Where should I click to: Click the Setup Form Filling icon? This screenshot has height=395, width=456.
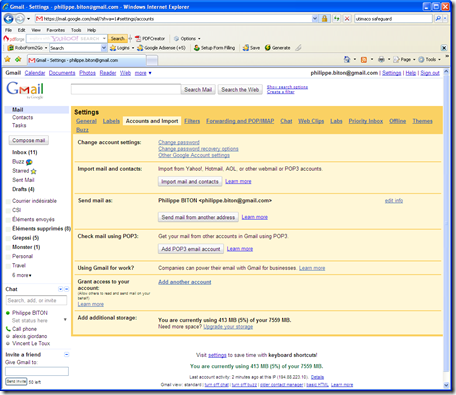tap(197, 48)
